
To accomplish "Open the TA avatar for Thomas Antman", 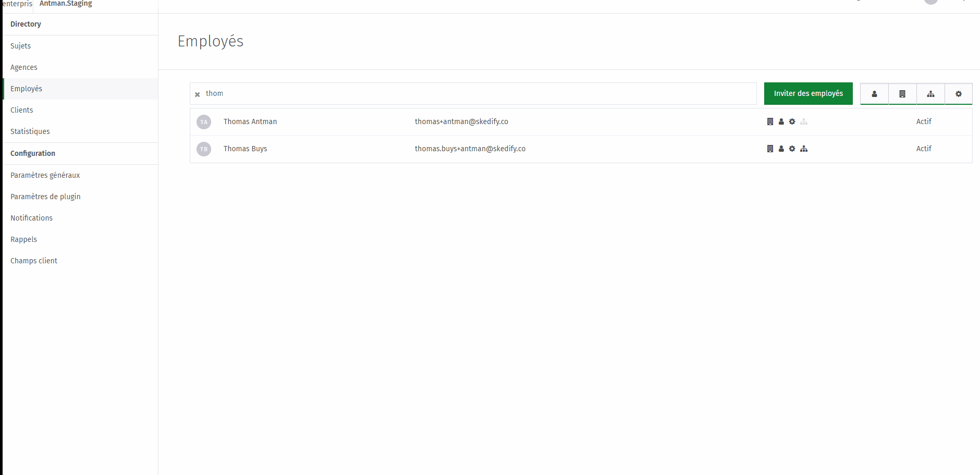I will (204, 122).
